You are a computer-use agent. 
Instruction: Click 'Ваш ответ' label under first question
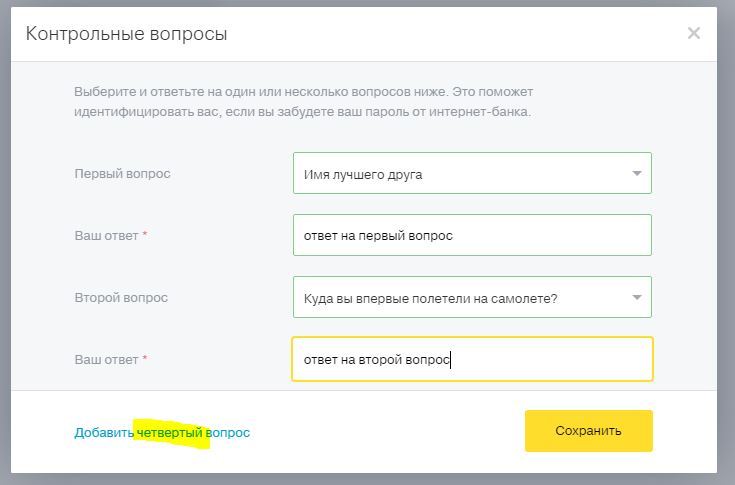(106, 236)
